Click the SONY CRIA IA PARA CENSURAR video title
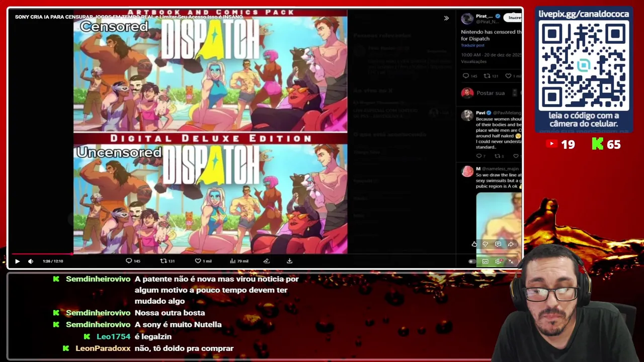644x362 pixels. coord(129,17)
